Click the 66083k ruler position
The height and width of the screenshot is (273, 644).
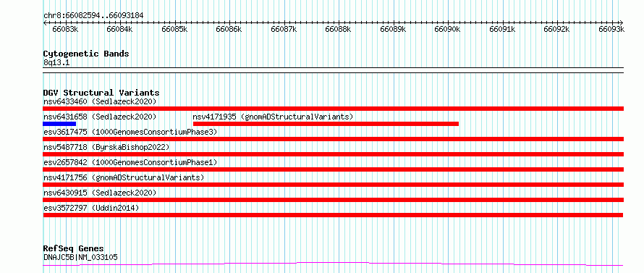[x=66, y=29]
